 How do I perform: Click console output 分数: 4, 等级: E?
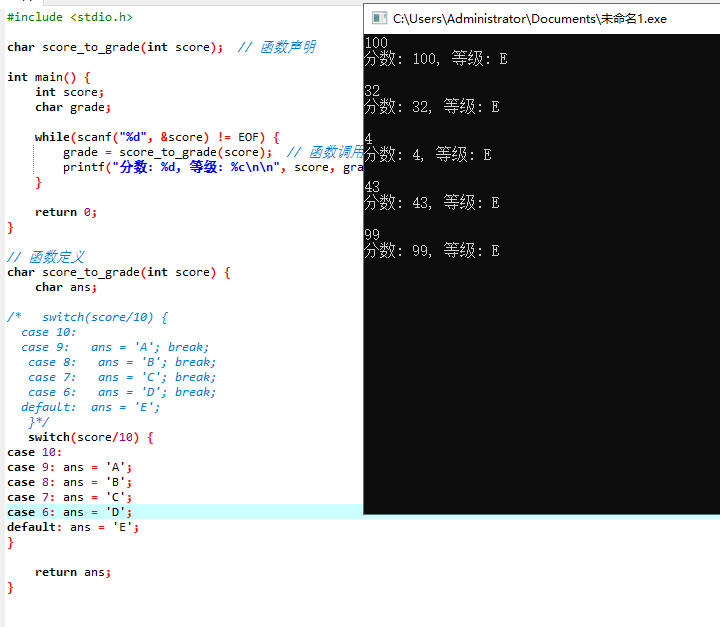pos(428,155)
